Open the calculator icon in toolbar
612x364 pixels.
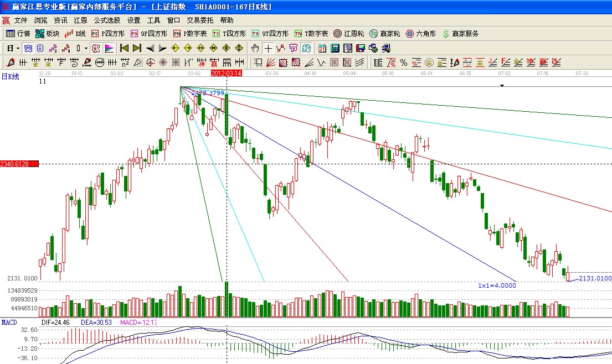coord(335,48)
